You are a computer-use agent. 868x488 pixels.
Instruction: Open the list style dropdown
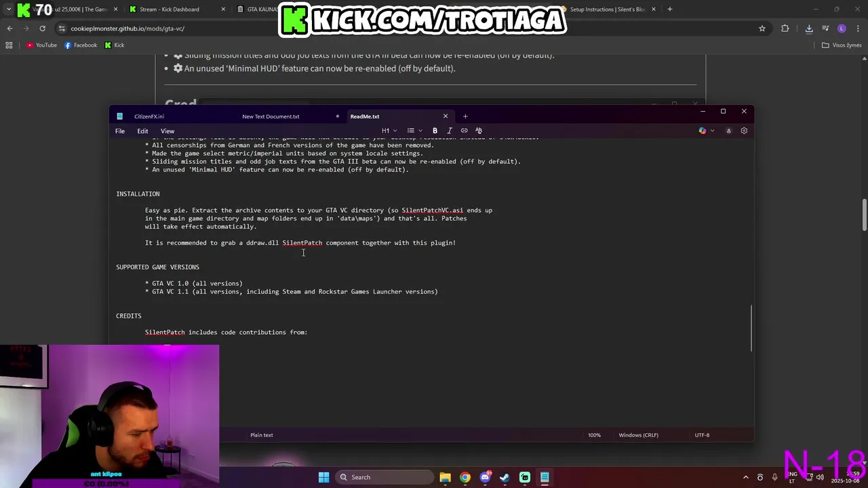[x=415, y=130]
